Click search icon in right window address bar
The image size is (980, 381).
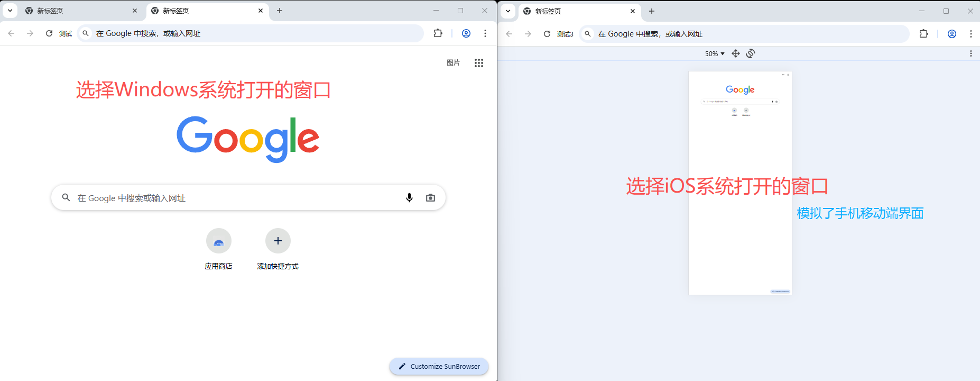[588, 34]
